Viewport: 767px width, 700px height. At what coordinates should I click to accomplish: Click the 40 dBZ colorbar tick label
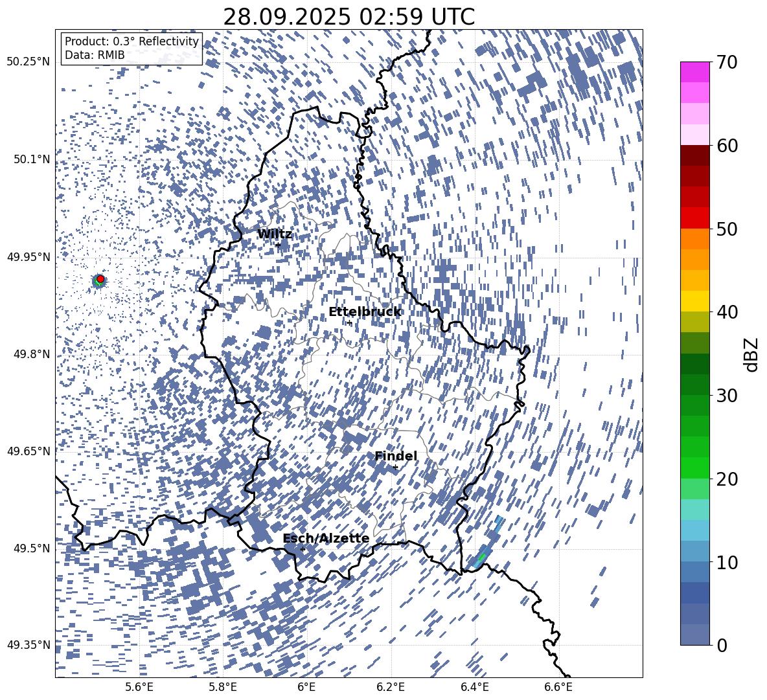(x=727, y=312)
